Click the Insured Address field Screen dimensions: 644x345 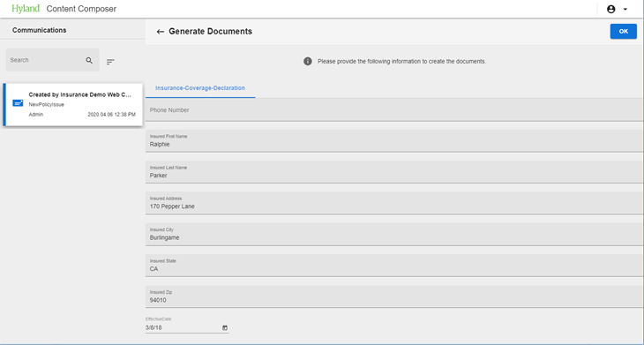394,203
